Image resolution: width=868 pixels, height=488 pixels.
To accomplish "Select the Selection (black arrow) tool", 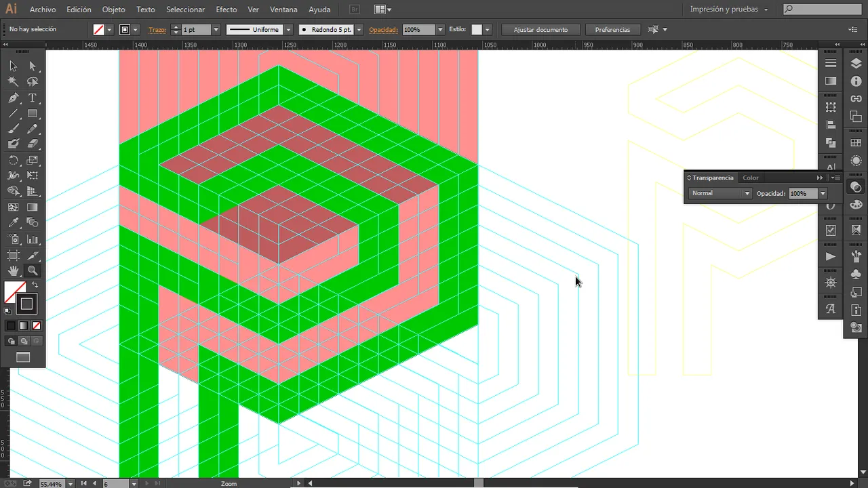I will click(x=13, y=66).
